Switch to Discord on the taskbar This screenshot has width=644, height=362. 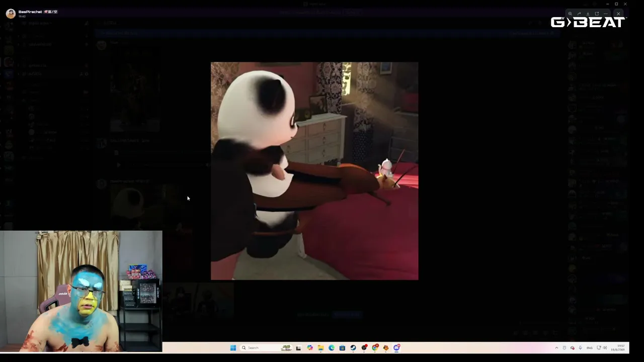[x=396, y=348]
